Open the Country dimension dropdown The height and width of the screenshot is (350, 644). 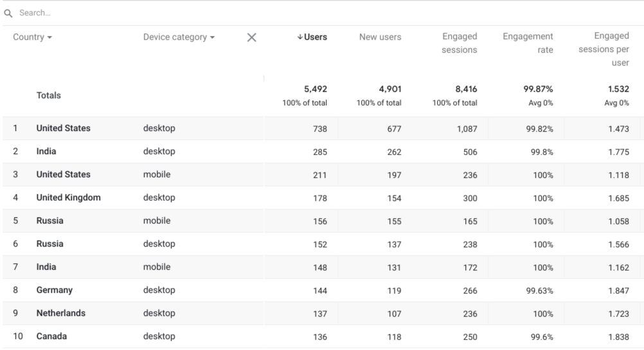pyautogui.click(x=33, y=37)
